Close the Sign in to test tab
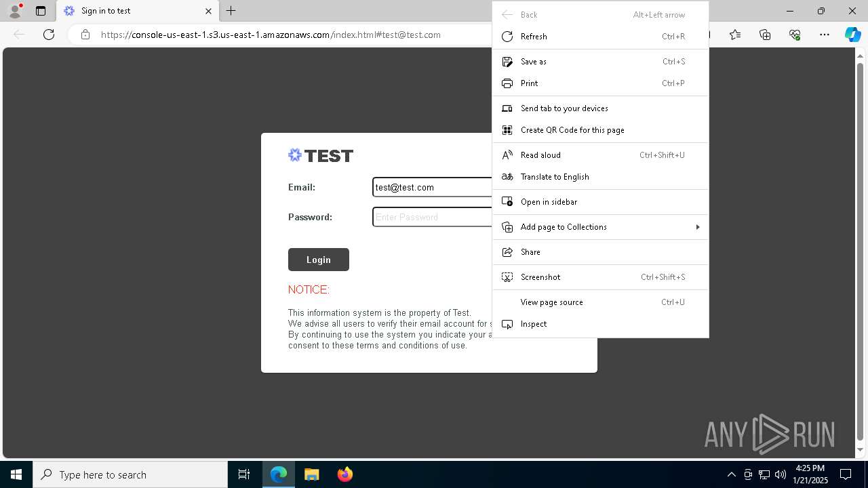The width and height of the screenshot is (868, 488). pos(208,11)
